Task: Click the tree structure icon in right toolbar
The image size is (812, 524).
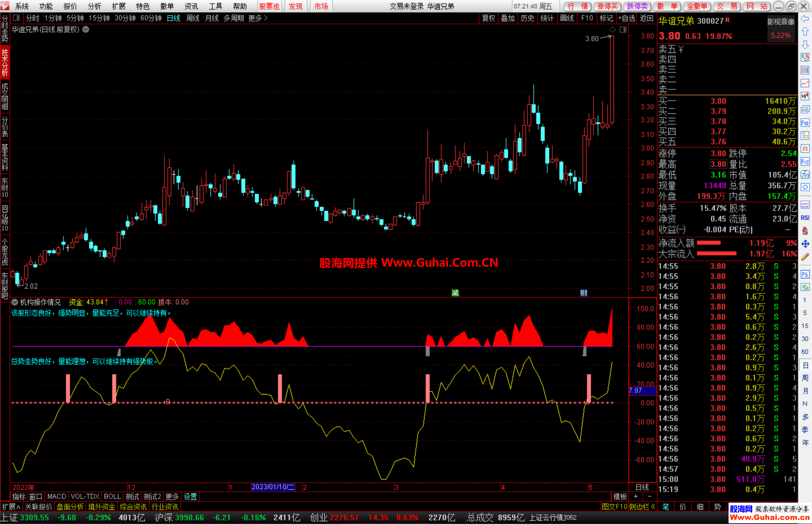Action: click(x=805, y=136)
